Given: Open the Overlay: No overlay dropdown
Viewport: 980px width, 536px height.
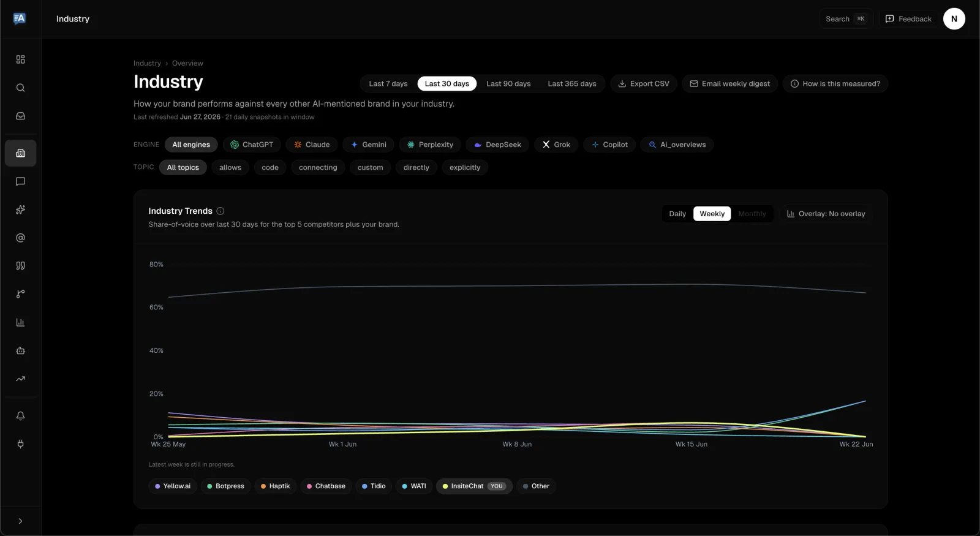Looking at the screenshot, I should (826, 214).
